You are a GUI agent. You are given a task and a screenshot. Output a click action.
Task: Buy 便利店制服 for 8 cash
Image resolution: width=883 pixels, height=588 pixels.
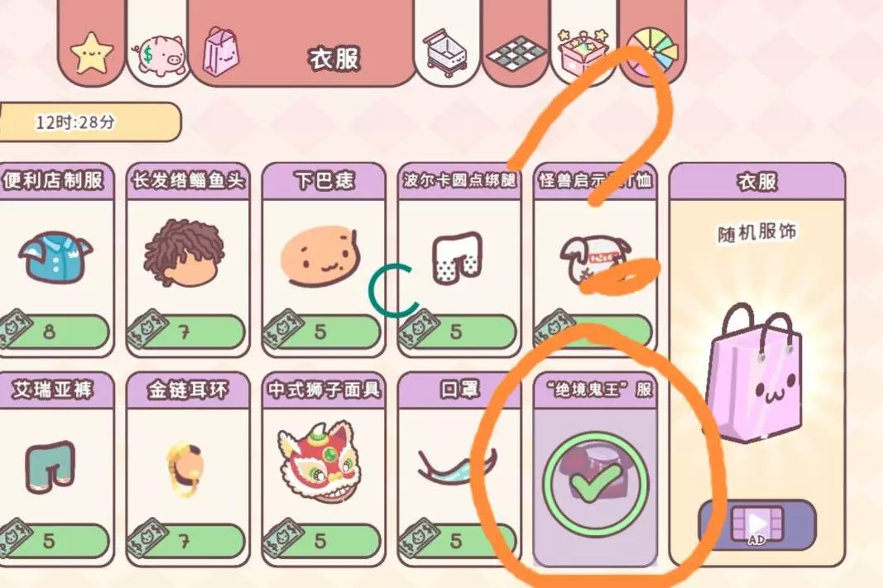click(55, 331)
